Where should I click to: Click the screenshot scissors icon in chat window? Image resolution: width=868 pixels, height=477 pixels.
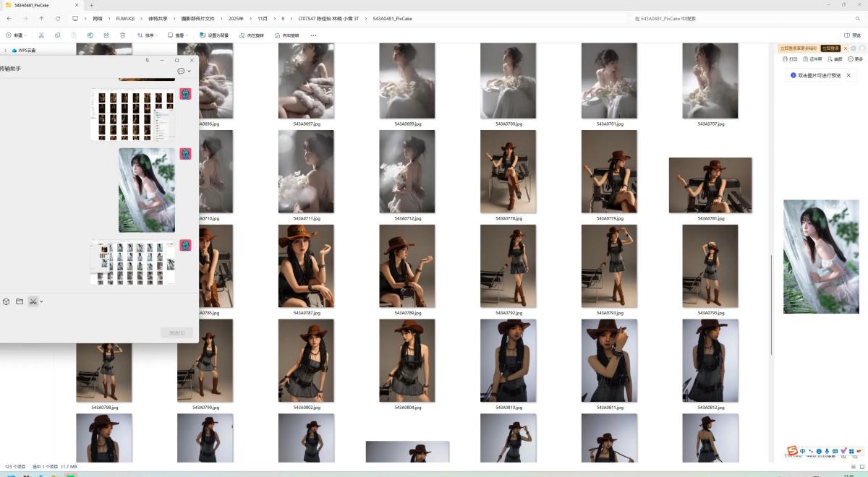click(33, 301)
